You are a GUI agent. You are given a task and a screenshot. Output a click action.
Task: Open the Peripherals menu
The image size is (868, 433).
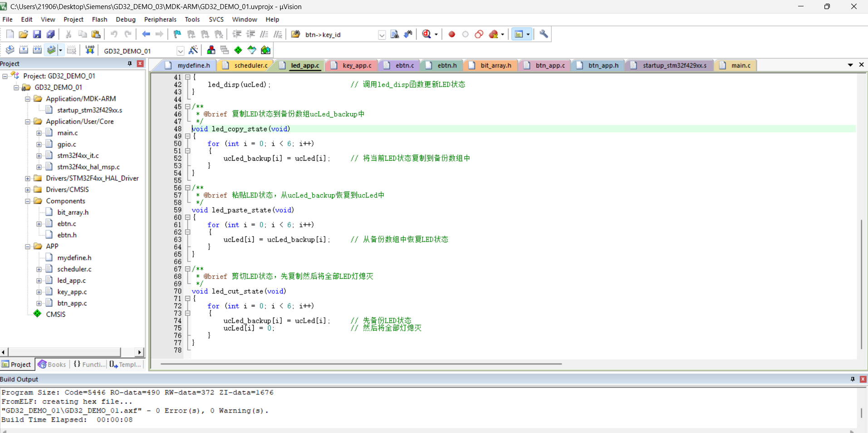[x=160, y=20]
